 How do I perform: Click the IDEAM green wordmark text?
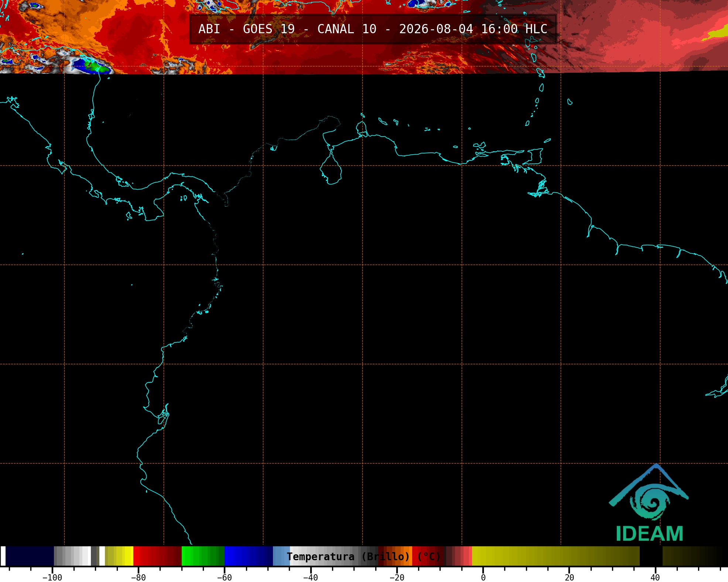[650, 534]
